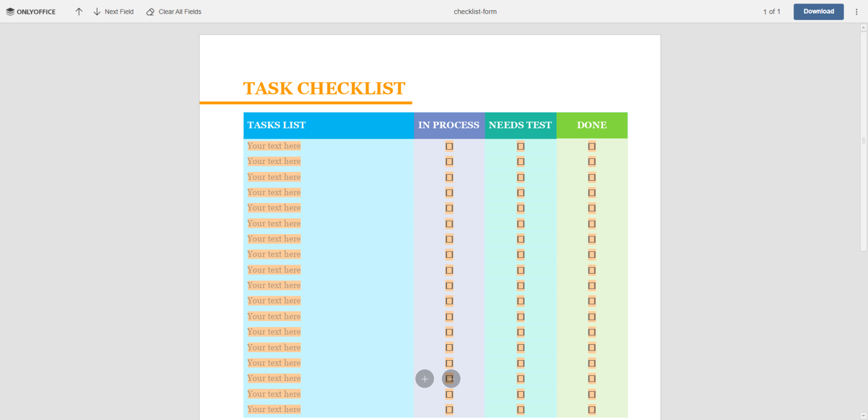The width and height of the screenshot is (868, 420).
Task: Check the first IN PROCESS checkbox
Action: pyautogui.click(x=449, y=146)
